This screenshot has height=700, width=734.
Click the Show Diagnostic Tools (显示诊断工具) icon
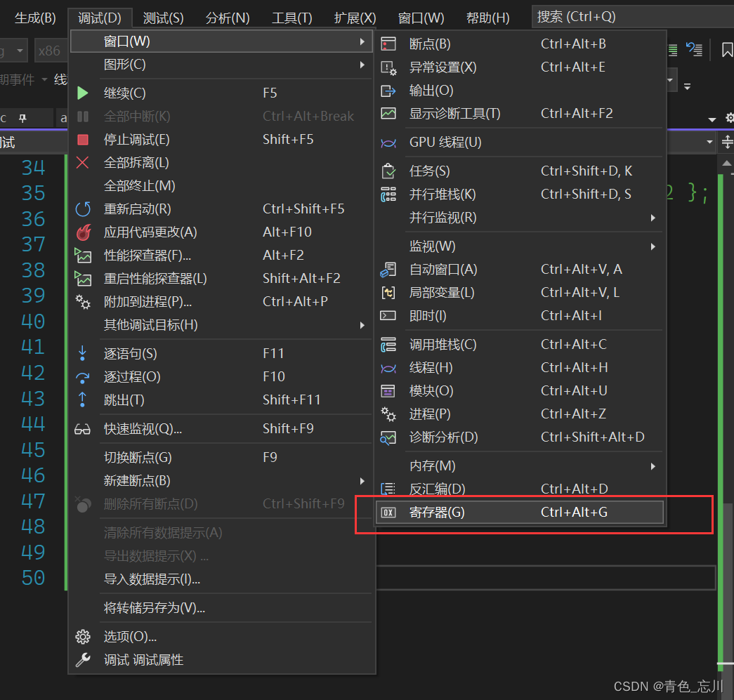[388, 113]
